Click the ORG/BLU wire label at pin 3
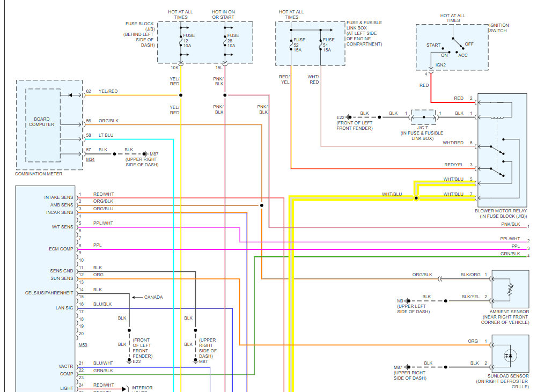This screenshot has height=392, width=537. 103,209
